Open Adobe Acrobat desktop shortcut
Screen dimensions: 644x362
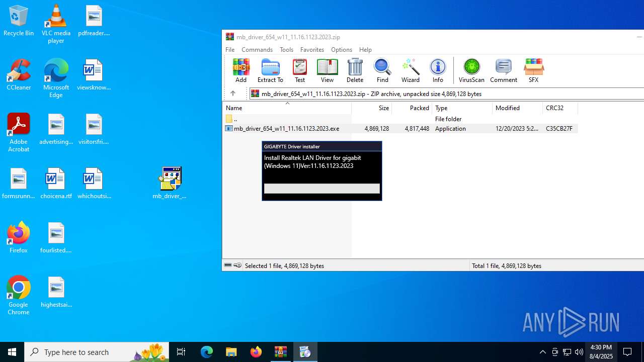(19, 133)
